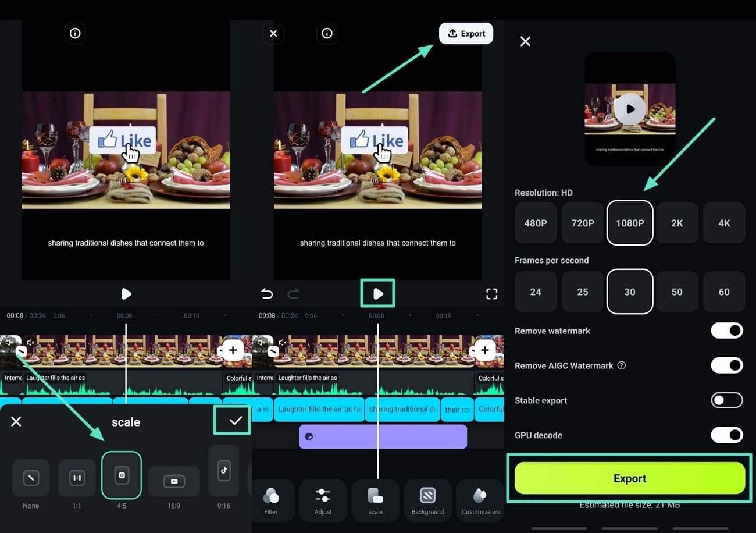Image resolution: width=756 pixels, height=533 pixels.
Task: Choose 50 frames per second
Action: 677,292
